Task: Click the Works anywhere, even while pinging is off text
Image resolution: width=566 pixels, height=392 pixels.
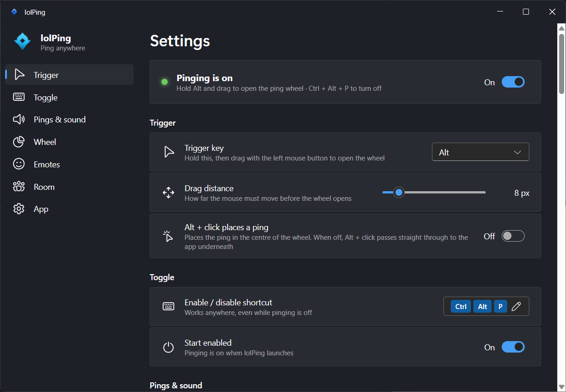Action: 248,313
